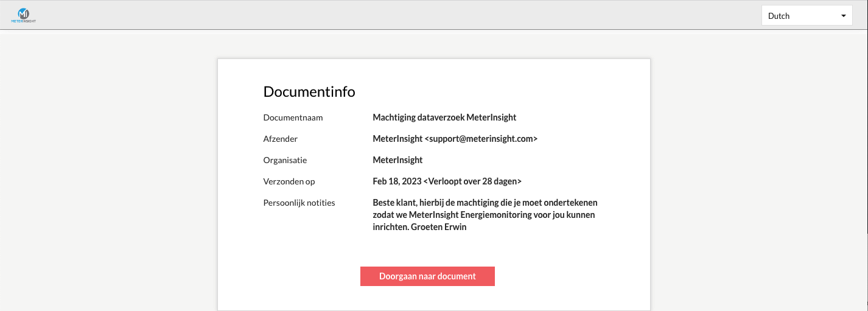Select the Organisatie label
Screen dimensions: 868x311
[x=285, y=160]
